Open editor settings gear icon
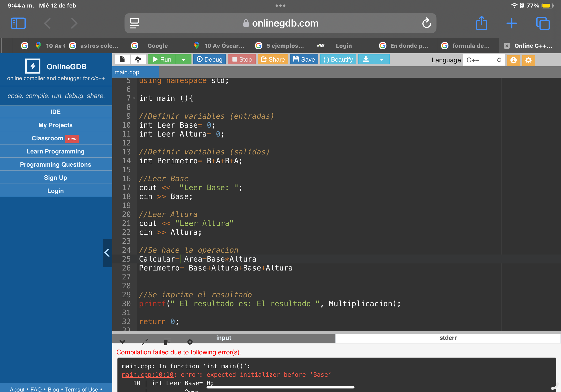The width and height of the screenshot is (561, 392). point(528,60)
